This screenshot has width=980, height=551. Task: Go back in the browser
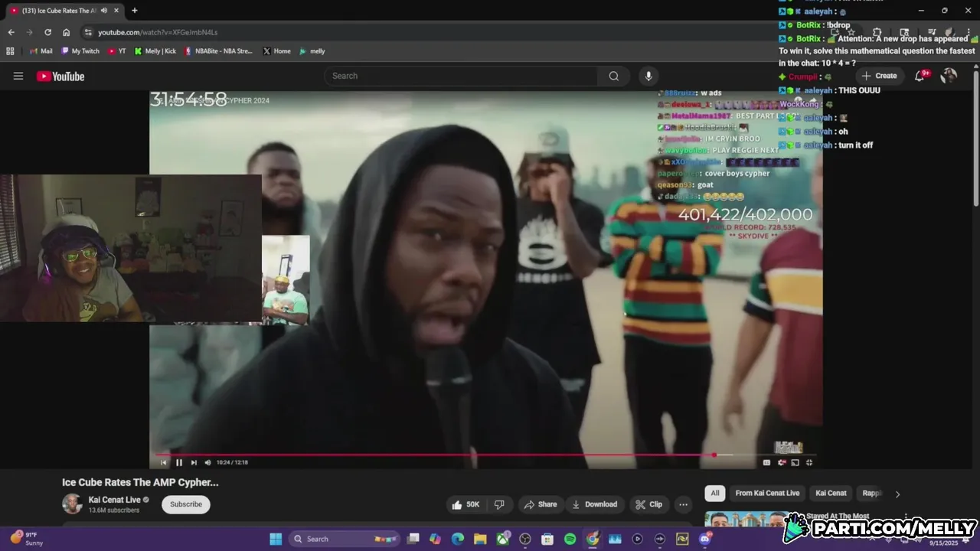tap(11, 32)
